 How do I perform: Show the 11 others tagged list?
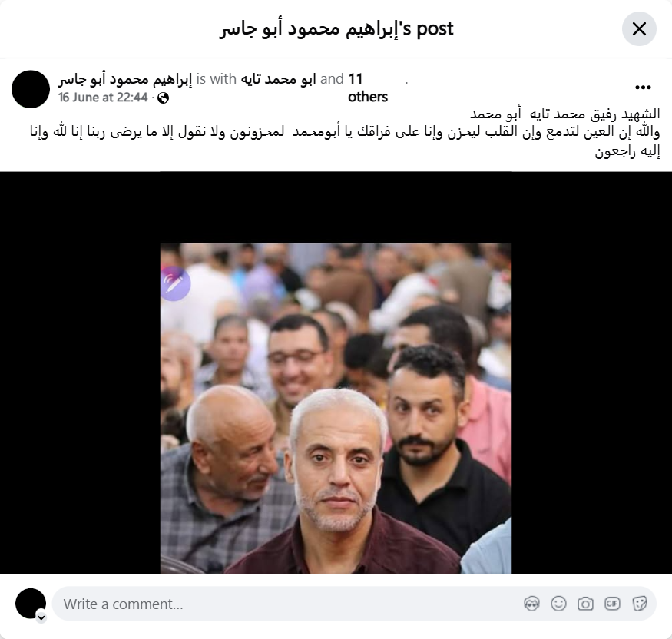click(368, 88)
